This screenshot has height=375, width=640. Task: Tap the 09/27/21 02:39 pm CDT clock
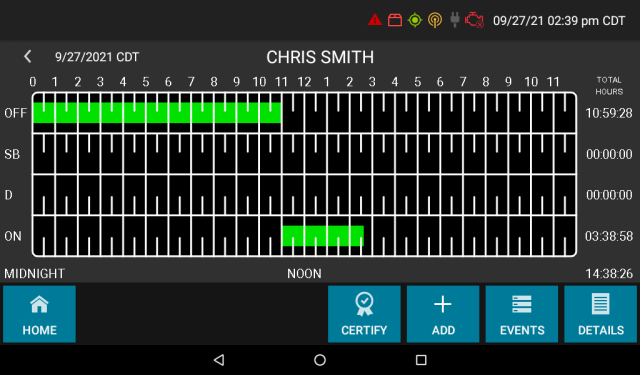pos(559,21)
